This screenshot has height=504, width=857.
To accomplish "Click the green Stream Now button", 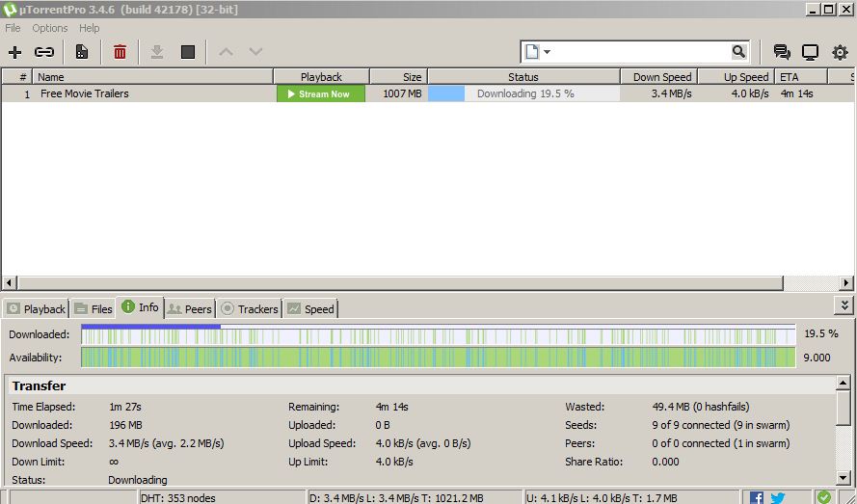I will [x=321, y=94].
